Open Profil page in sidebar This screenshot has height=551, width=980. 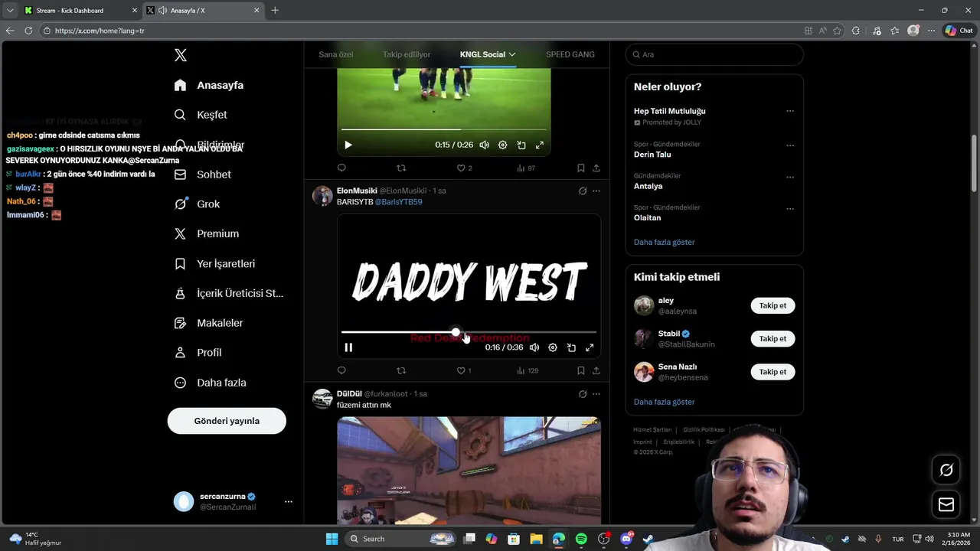pyautogui.click(x=198, y=353)
